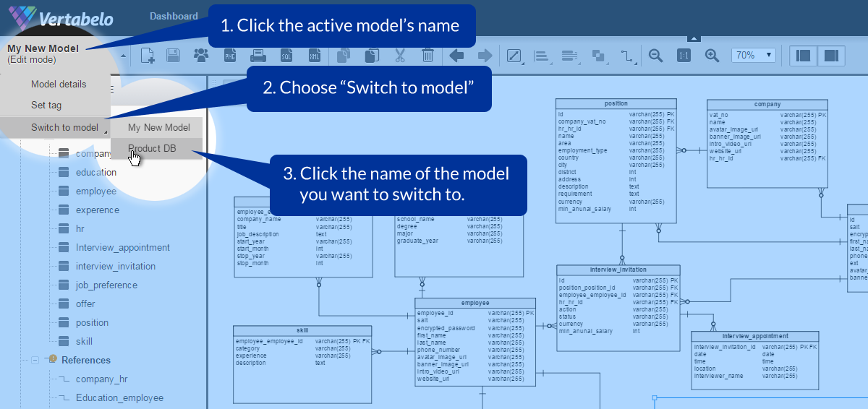This screenshot has height=409, width=868.
Task: Open the arrange order dropdown
Action: [x=599, y=56]
